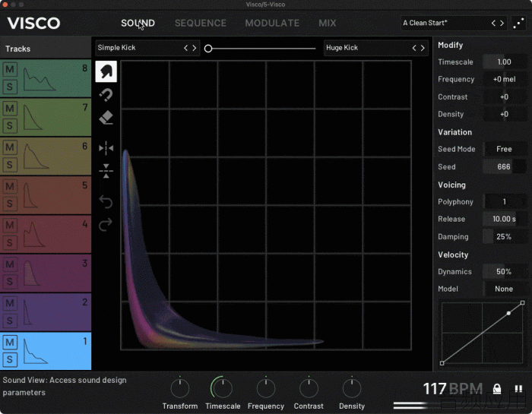Screen dimensions: 532x414
Task: Open track 8 waveform thumbnail
Action: [x=39, y=79]
